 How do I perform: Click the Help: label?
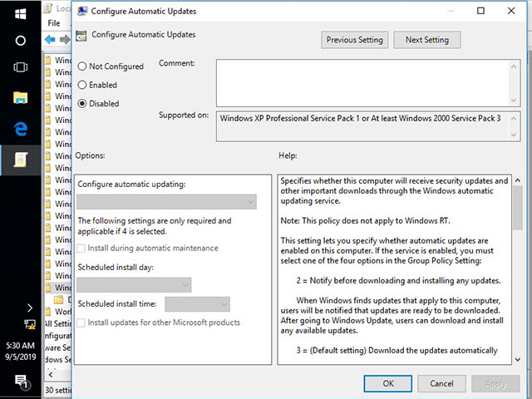pos(288,155)
